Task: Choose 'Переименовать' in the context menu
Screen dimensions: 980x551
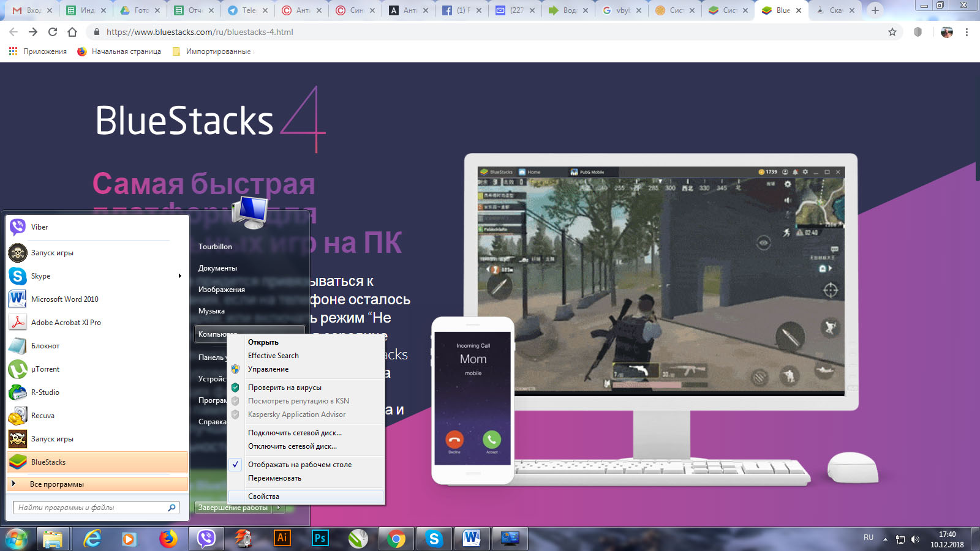Action: [x=306, y=478]
